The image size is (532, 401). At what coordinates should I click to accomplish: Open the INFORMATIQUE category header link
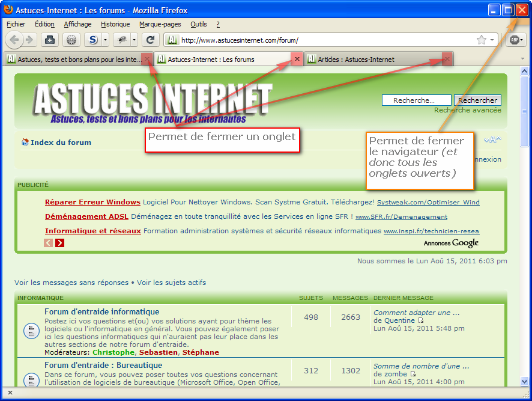tap(40, 298)
